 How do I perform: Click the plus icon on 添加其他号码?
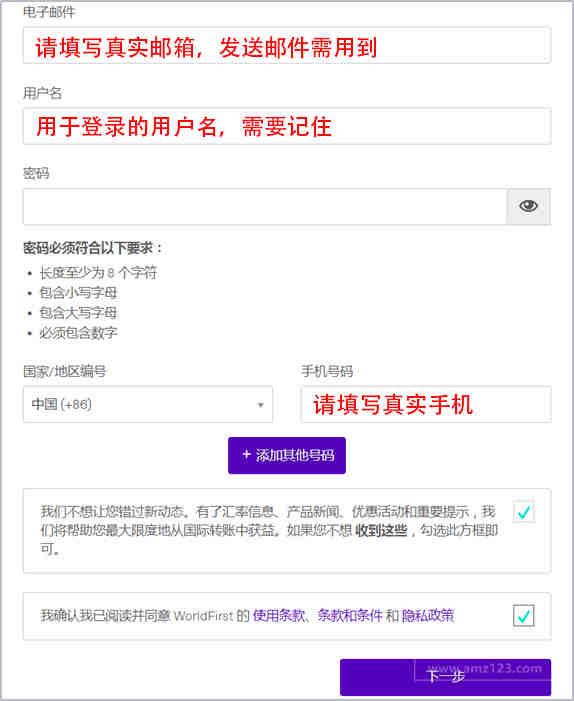coord(246,455)
